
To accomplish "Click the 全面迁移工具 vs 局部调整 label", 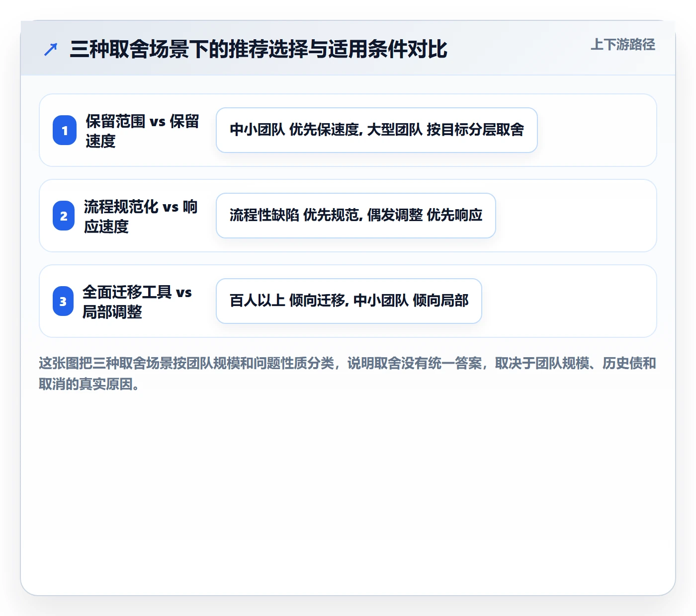I will pos(137,302).
